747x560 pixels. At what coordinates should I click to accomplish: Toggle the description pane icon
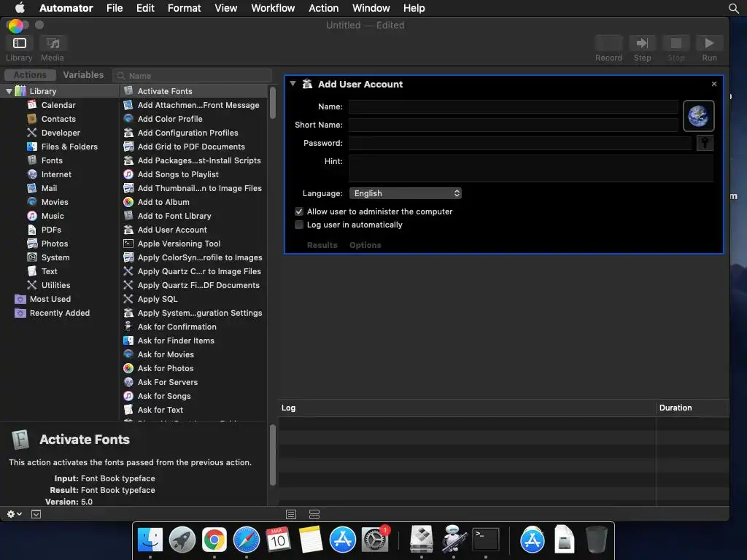point(36,514)
